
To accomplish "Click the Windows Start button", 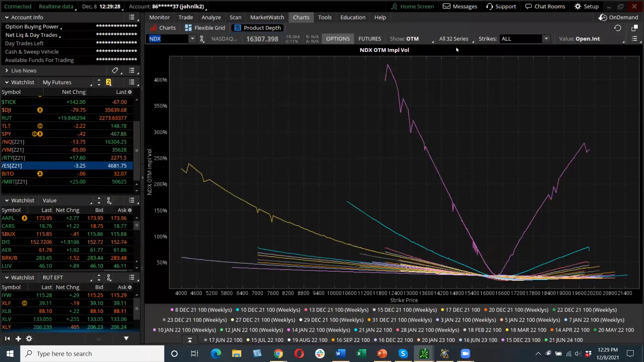I will (x=10, y=354).
